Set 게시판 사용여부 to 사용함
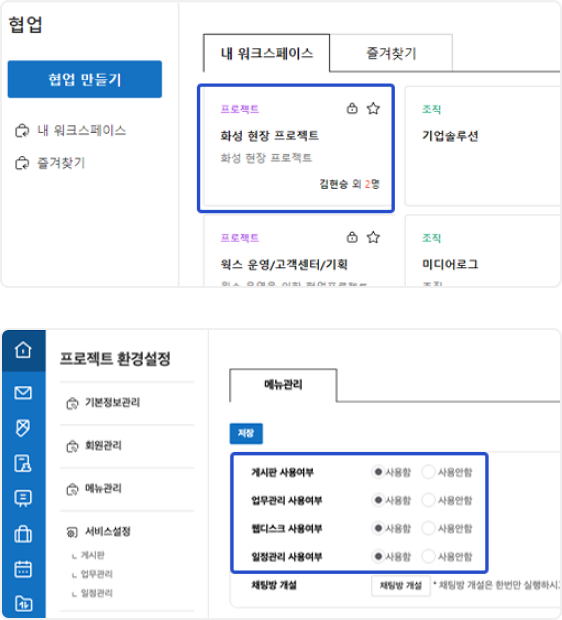This screenshot has height=620, width=562. (378, 472)
